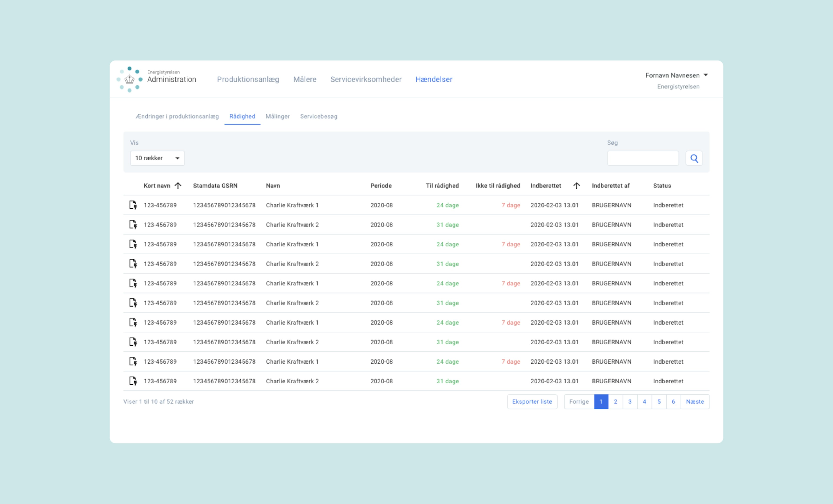Sort by Kort navn arrow icon
The image size is (833, 504).
tap(178, 186)
